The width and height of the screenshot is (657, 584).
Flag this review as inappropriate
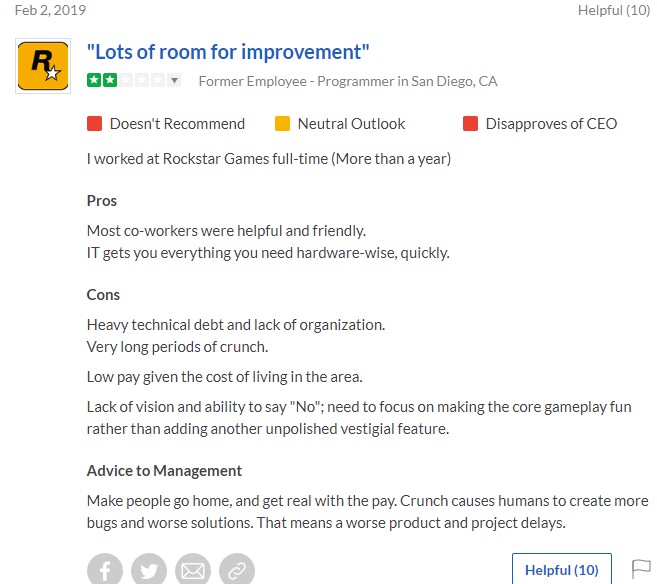(x=641, y=568)
